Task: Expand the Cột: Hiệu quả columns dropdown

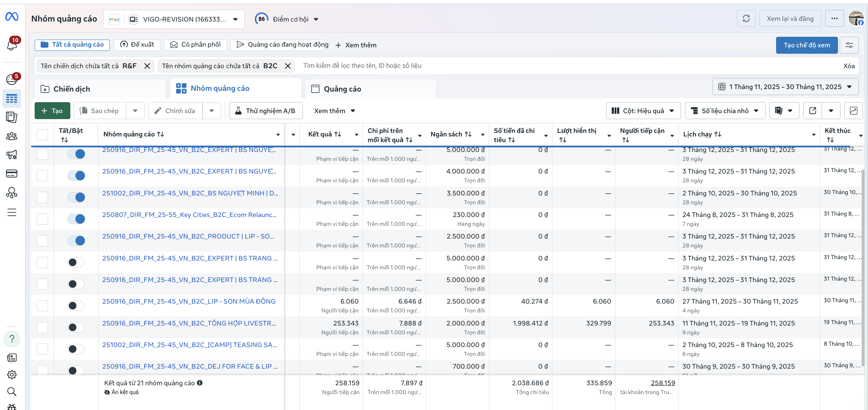Action: coord(643,111)
